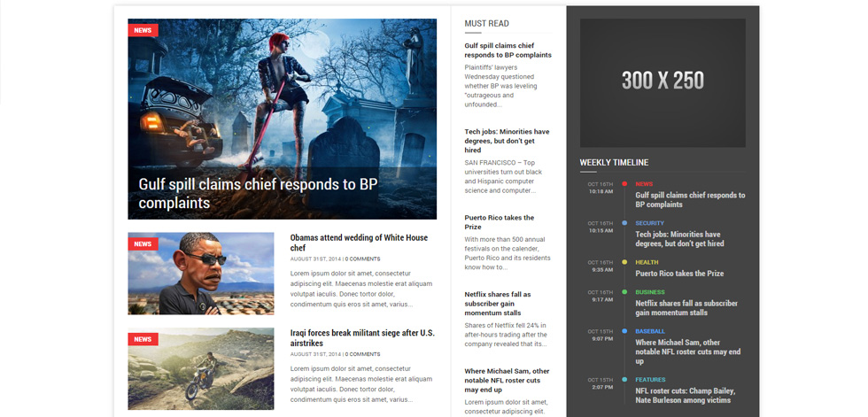Open timeline entry 'Tech jobs: Minorities have degrees'
Screen dimensions: 868x417
[x=680, y=239]
